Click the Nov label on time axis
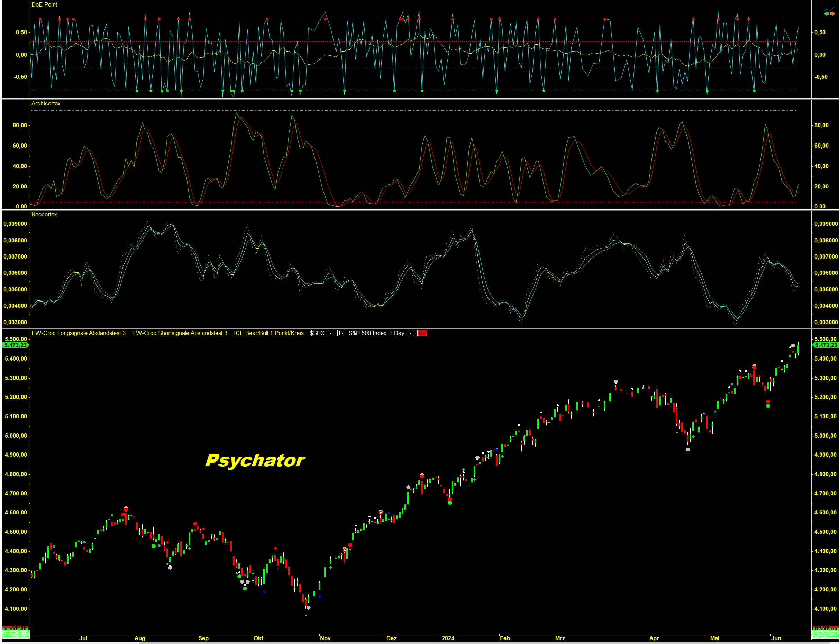The width and height of the screenshot is (839, 644). (325, 638)
